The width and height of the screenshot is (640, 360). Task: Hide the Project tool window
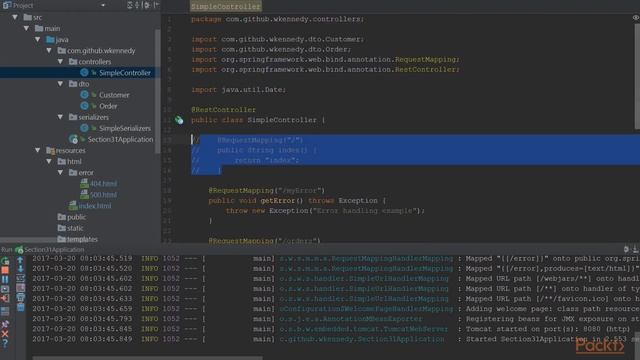point(156,5)
